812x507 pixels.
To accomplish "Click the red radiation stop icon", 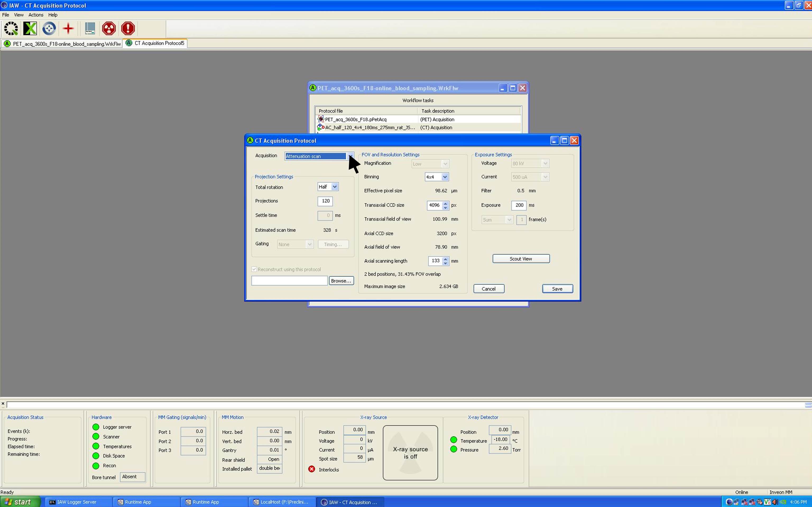I will point(109,29).
